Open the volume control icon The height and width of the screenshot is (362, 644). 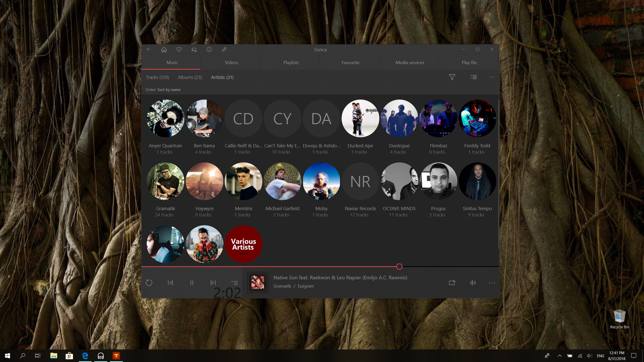pos(472,283)
